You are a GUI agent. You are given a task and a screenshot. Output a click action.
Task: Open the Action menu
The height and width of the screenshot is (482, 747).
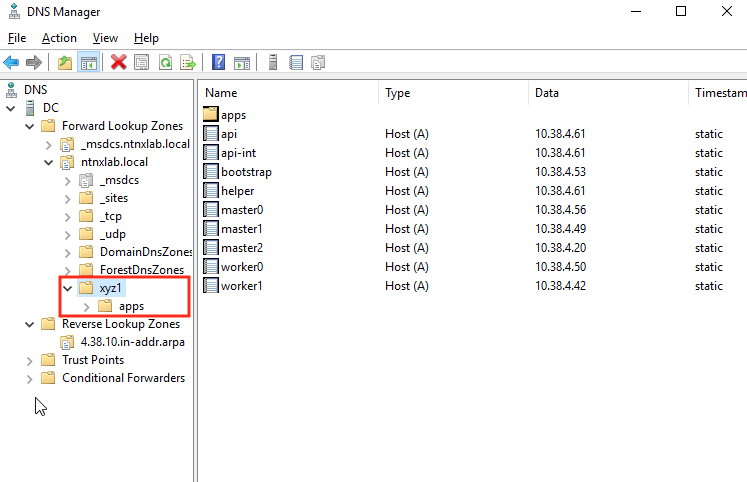pos(59,38)
